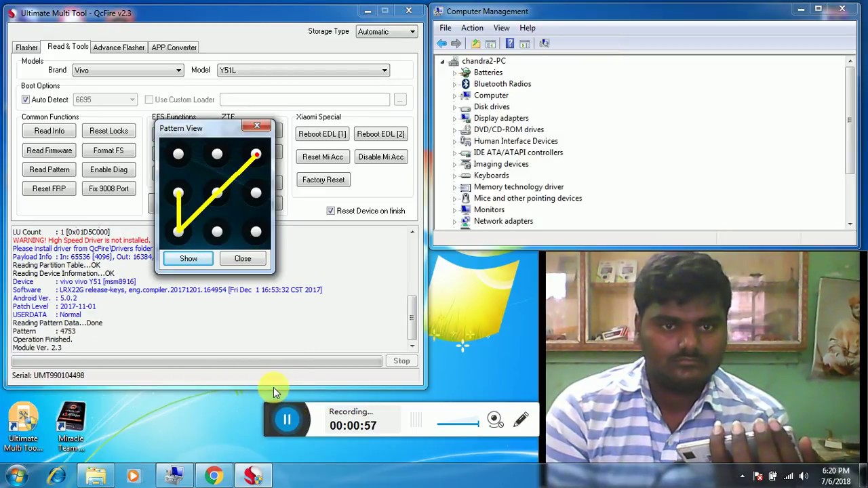Click device tree vertical scrollbar
868x488 pixels.
850,142
